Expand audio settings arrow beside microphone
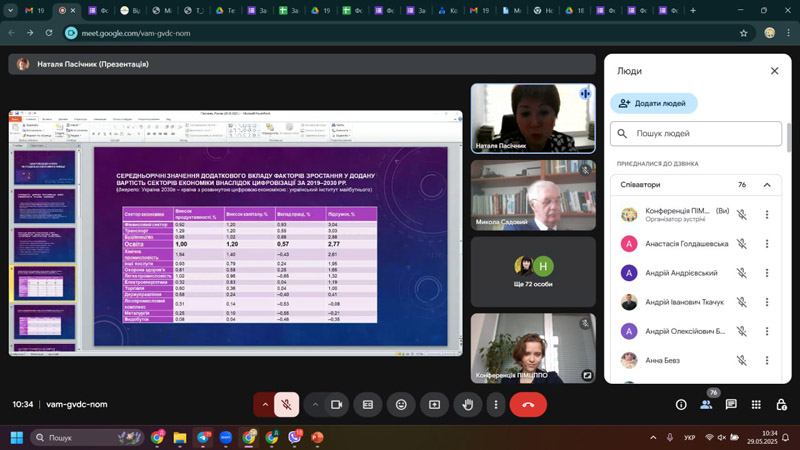The width and height of the screenshot is (800, 450). pos(265,404)
